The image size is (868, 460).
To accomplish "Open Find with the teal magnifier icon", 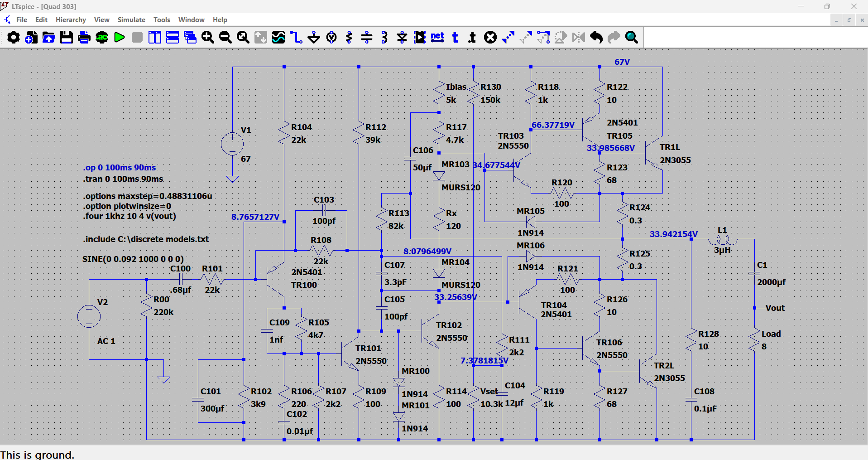I will coord(632,37).
